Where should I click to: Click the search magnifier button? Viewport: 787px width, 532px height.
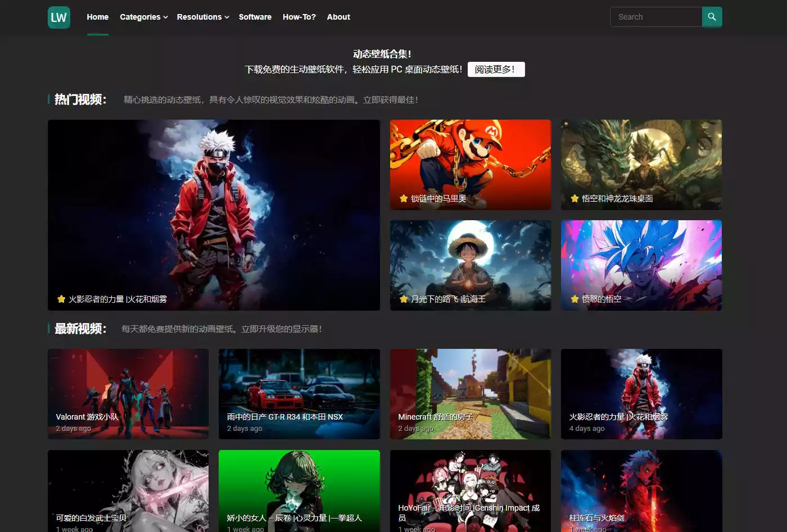pyautogui.click(x=712, y=17)
